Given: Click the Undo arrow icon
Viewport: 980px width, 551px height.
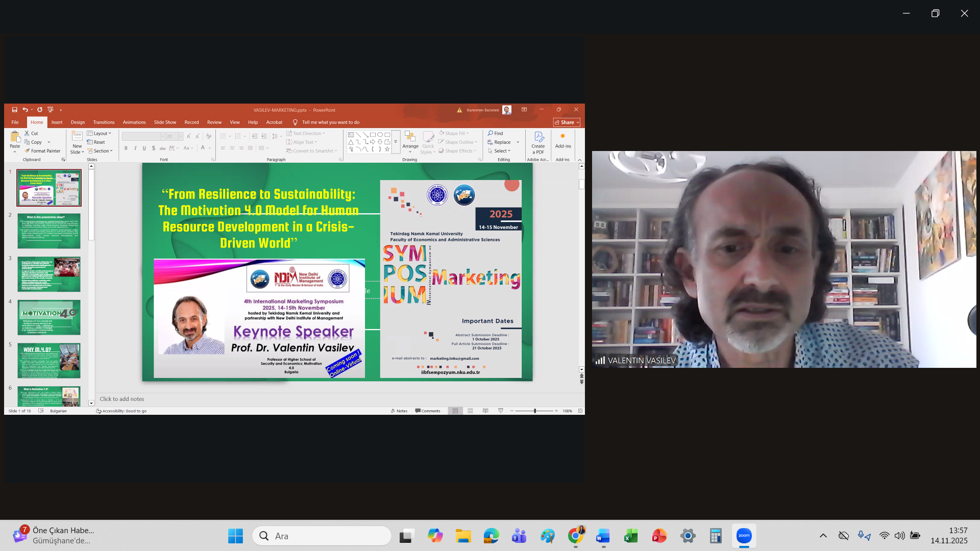Looking at the screenshot, I should tap(24, 110).
